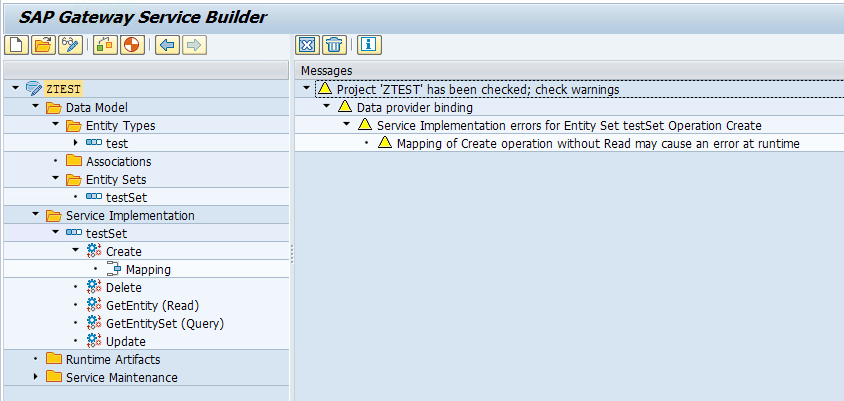Expand the test entity type
The image size is (844, 401).
click(75, 143)
